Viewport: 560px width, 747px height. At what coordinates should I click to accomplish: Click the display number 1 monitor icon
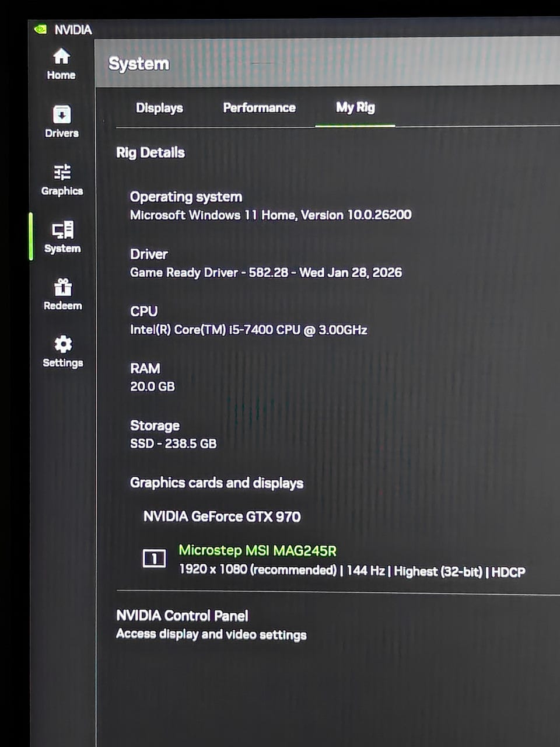pyautogui.click(x=154, y=558)
